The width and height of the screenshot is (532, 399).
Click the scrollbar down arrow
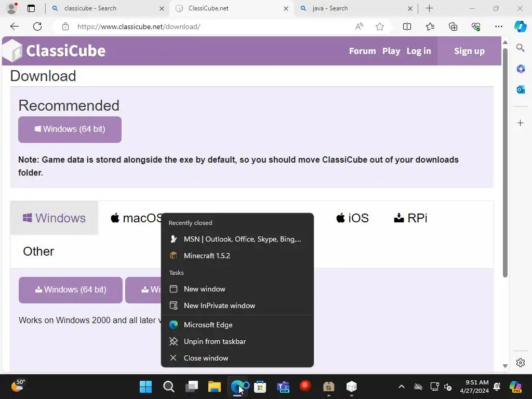pos(505,366)
